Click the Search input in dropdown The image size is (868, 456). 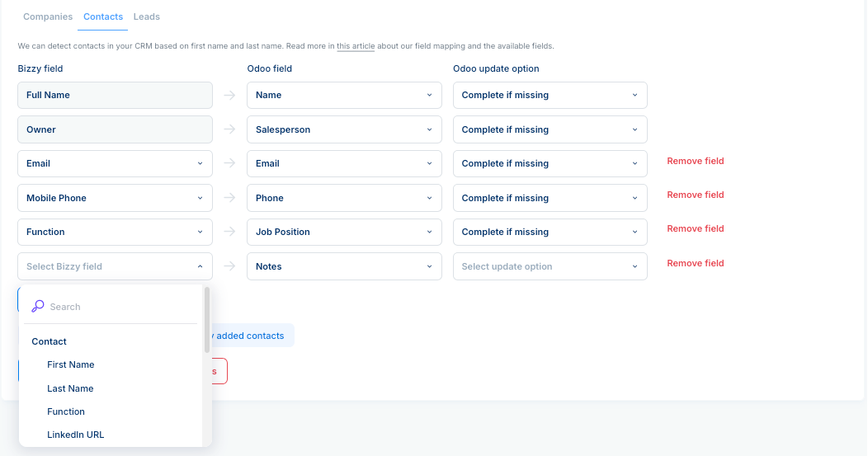[122, 307]
